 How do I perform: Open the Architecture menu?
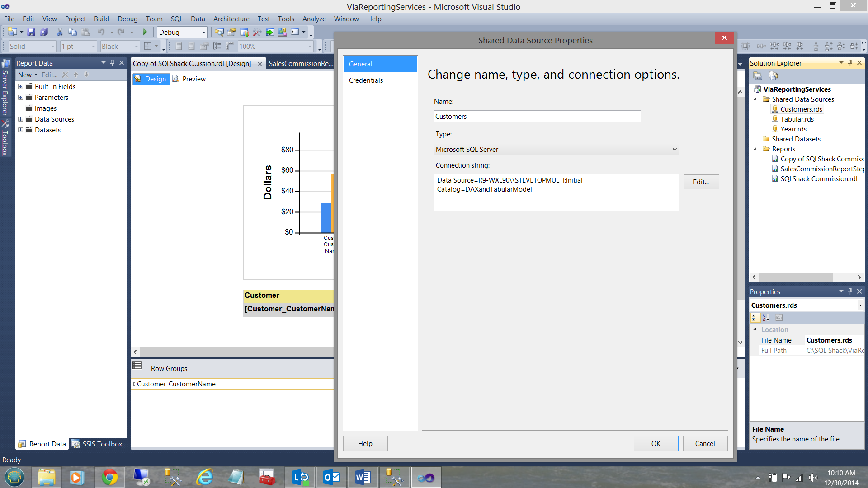click(x=231, y=19)
